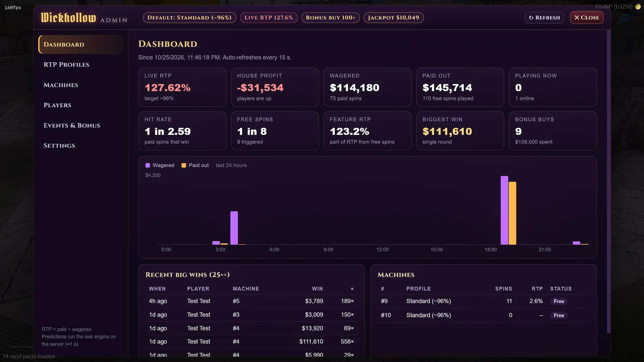Click the Close button
The image size is (644, 362).
[587, 18]
